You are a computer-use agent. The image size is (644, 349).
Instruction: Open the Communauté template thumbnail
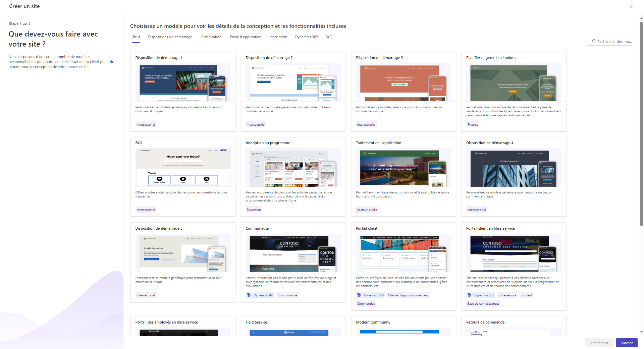point(293,253)
